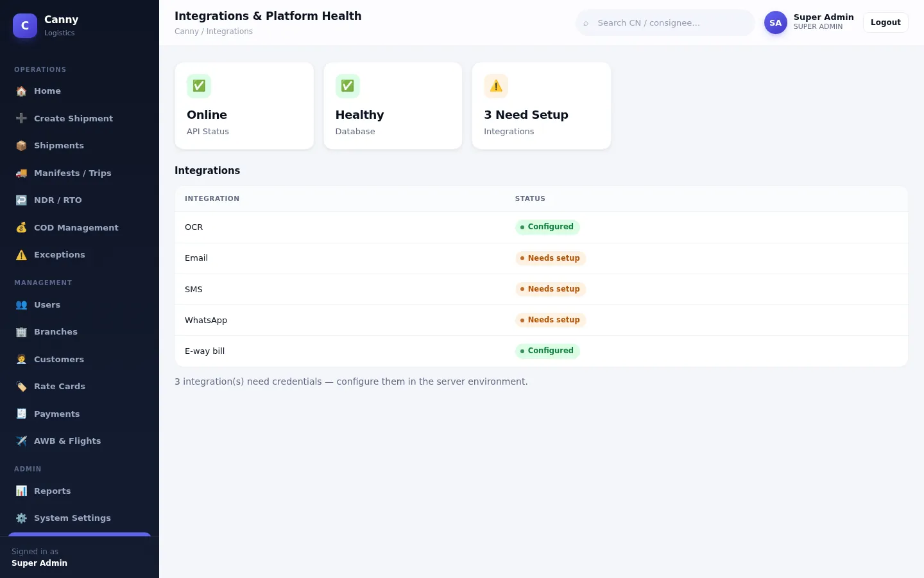Viewport: 924px width, 578px height.
Task: Click the Healthy Database card
Action: (393, 106)
